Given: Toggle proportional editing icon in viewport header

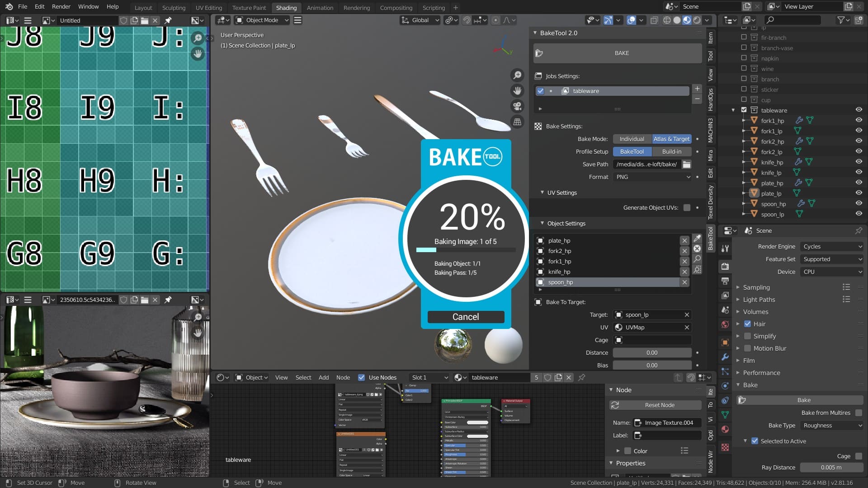Looking at the screenshot, I should click(x=496, y=20).
